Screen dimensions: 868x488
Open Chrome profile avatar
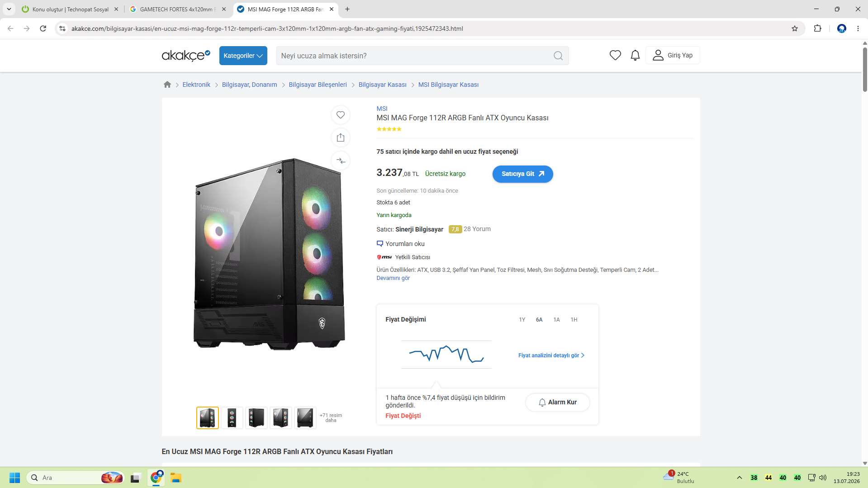point(841,28)
